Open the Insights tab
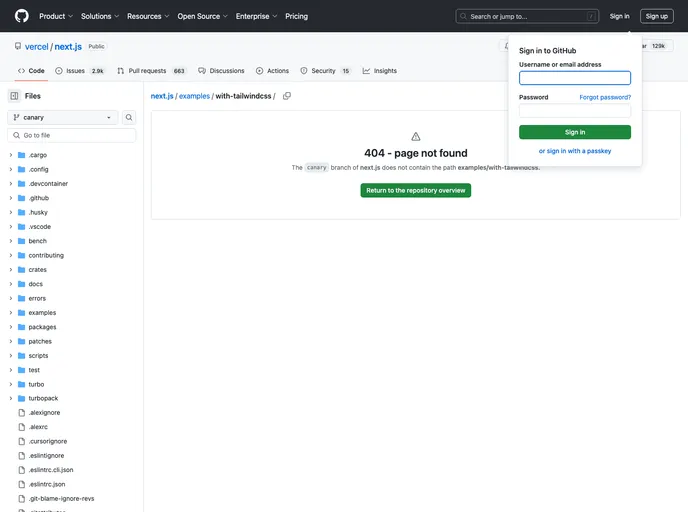688x512 pixels. 380,71
